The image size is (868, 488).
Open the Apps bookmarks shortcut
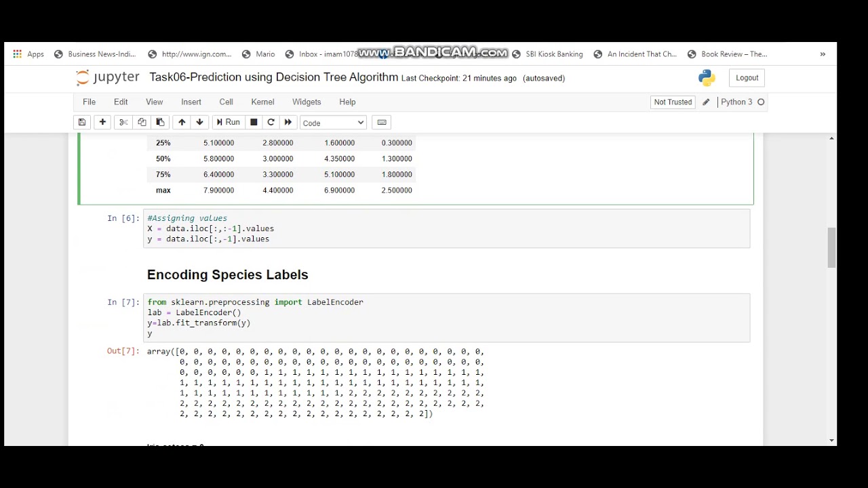click(x=28, y=54)
